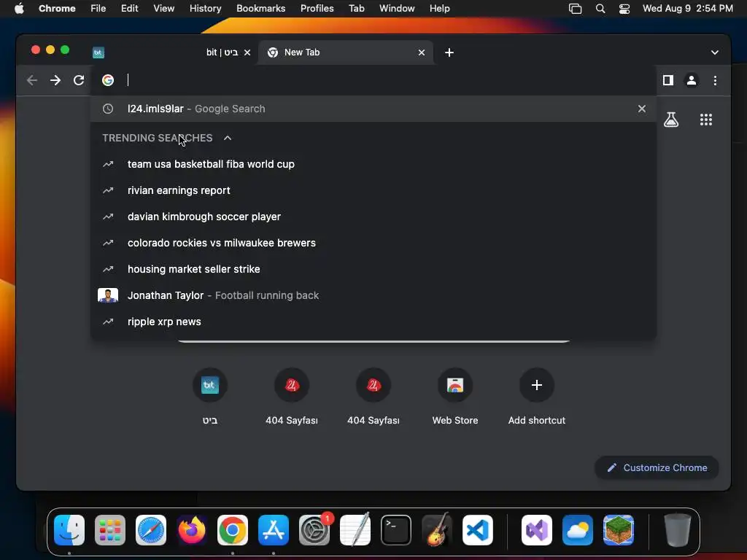The height and width of the screenshot is (560, 747).
Task: Select 'ripple xrp news' suggestion
Action: click(373, 322)
